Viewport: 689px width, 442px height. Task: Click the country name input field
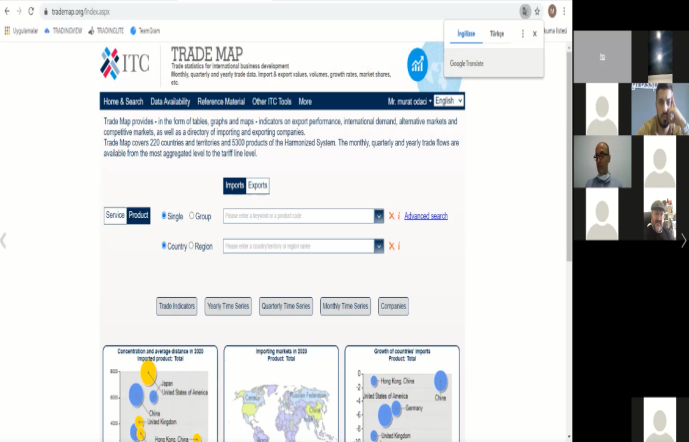coord(298,246)
